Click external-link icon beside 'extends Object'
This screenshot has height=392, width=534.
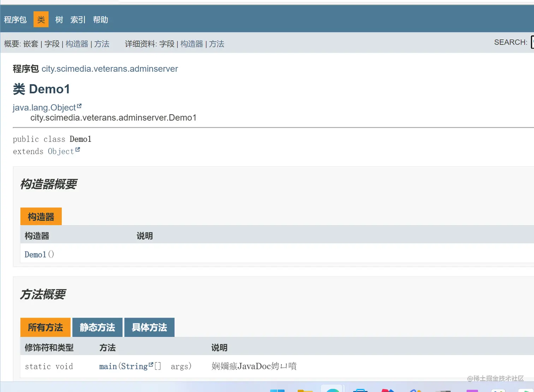78,150
